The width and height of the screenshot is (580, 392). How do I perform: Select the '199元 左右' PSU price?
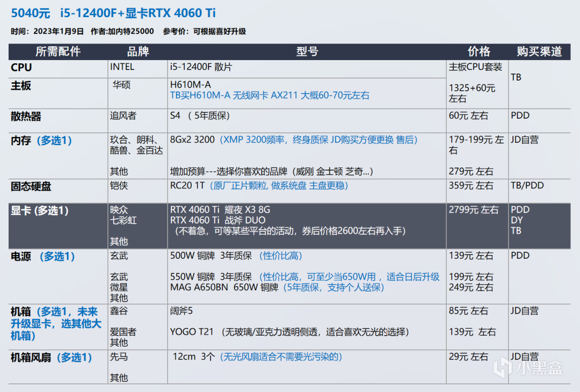(x=471, y=277)
